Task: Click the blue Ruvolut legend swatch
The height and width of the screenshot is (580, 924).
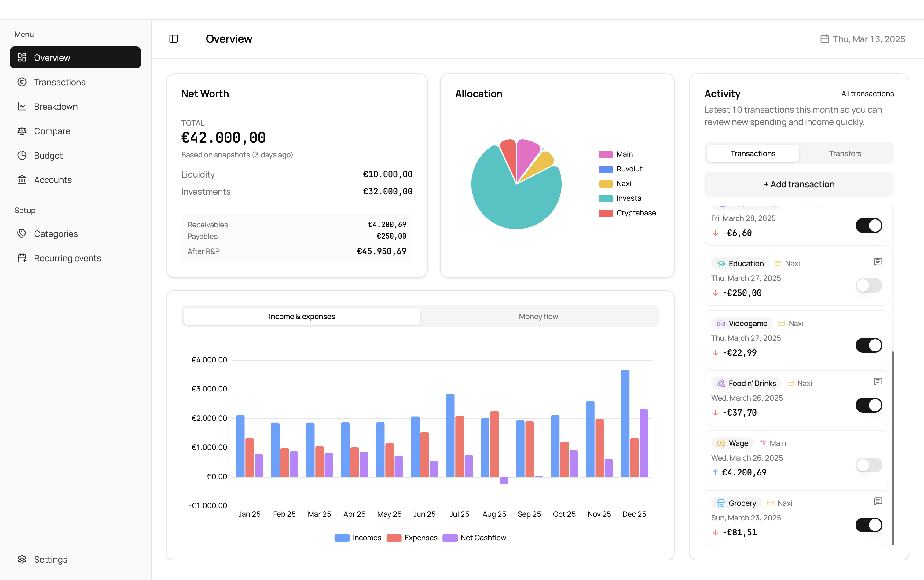Action: (x=606, y=169)
